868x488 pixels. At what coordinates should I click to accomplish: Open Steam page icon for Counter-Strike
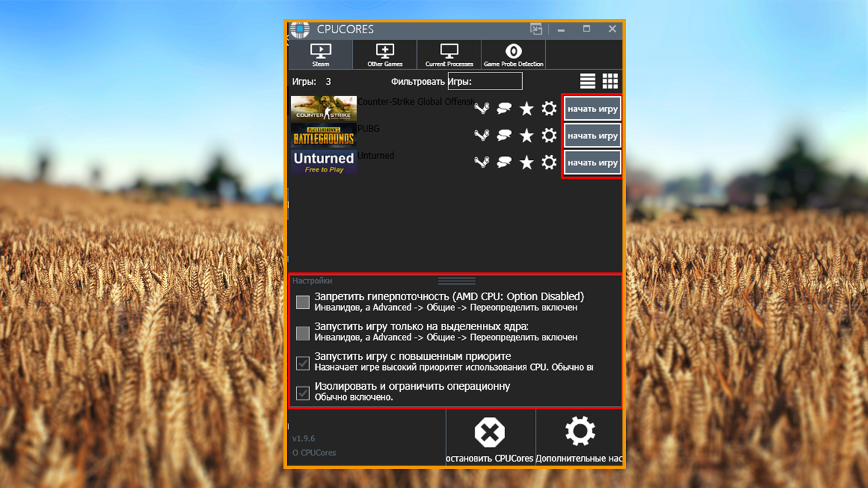coord(481,108)
